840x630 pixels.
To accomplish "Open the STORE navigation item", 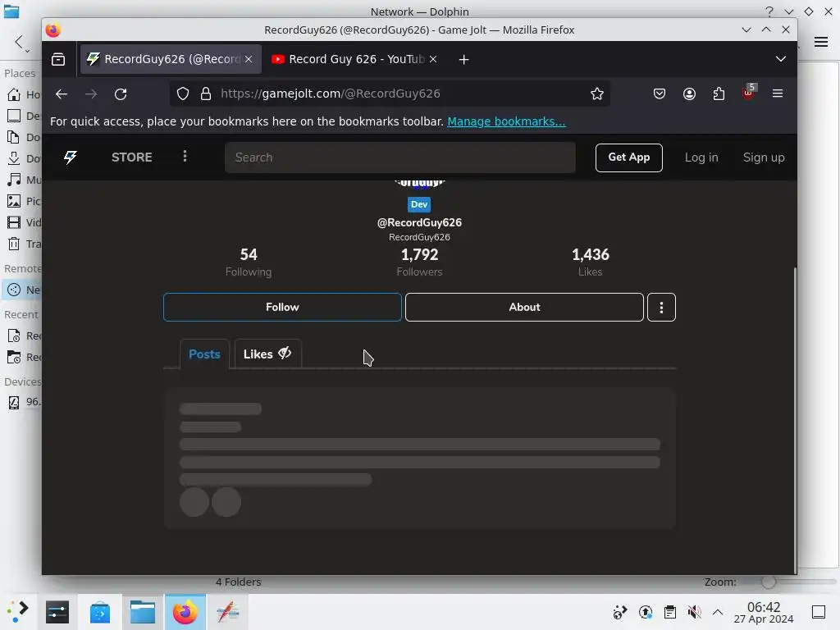I will coord(132,157).
